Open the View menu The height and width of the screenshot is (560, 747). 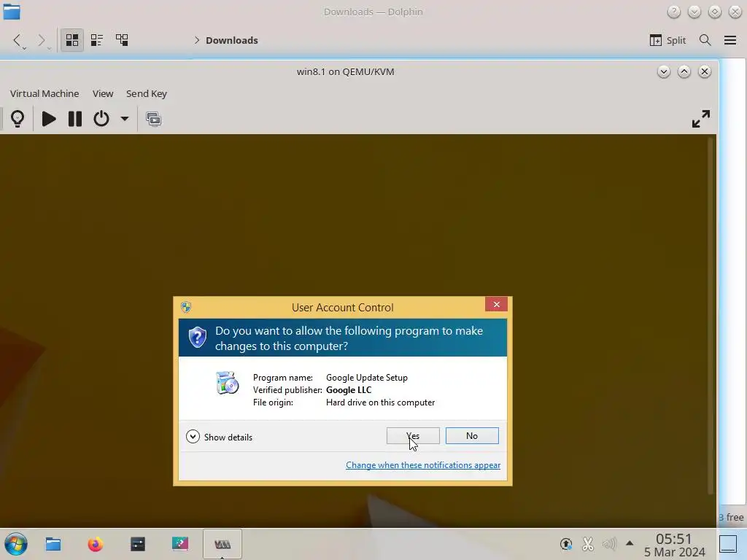(x=103, y=93)
